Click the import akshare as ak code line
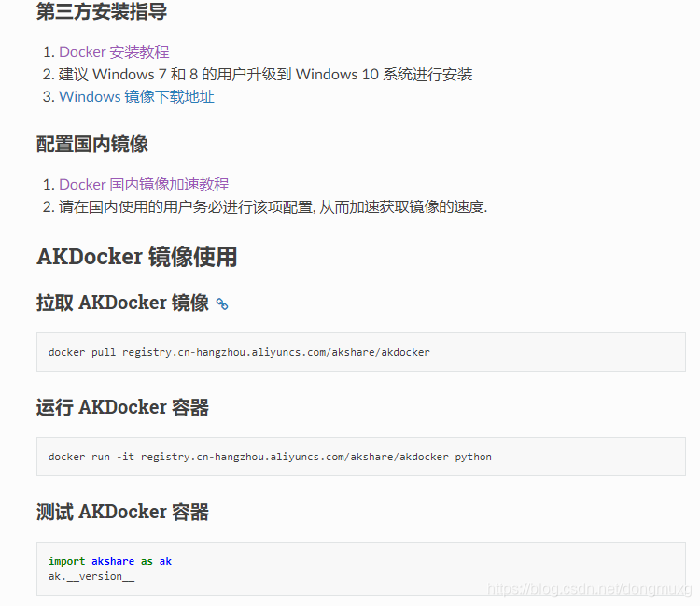 point(110,561)
